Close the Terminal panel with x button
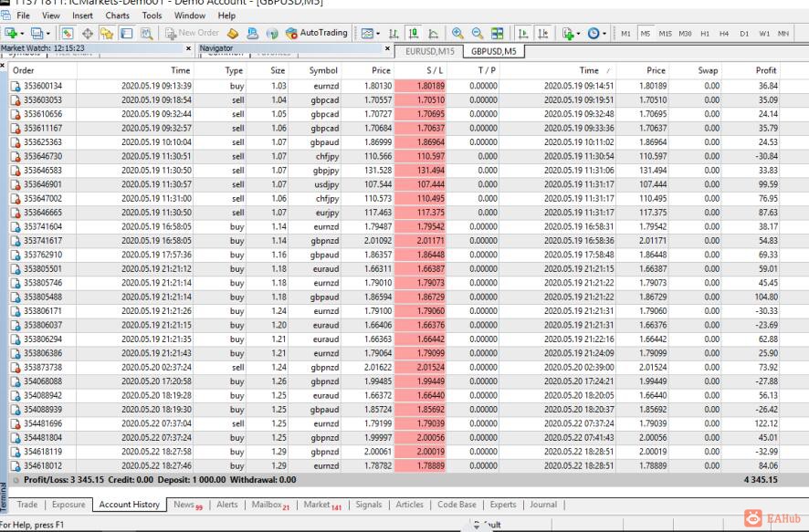809x532 pixels. pos(3,66)
